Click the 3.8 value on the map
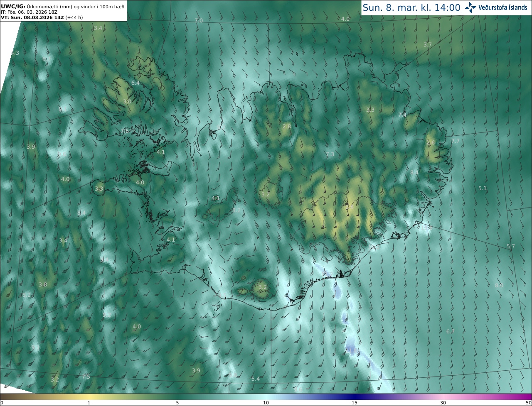Screen dimensions: 532x406 point(43,284)
